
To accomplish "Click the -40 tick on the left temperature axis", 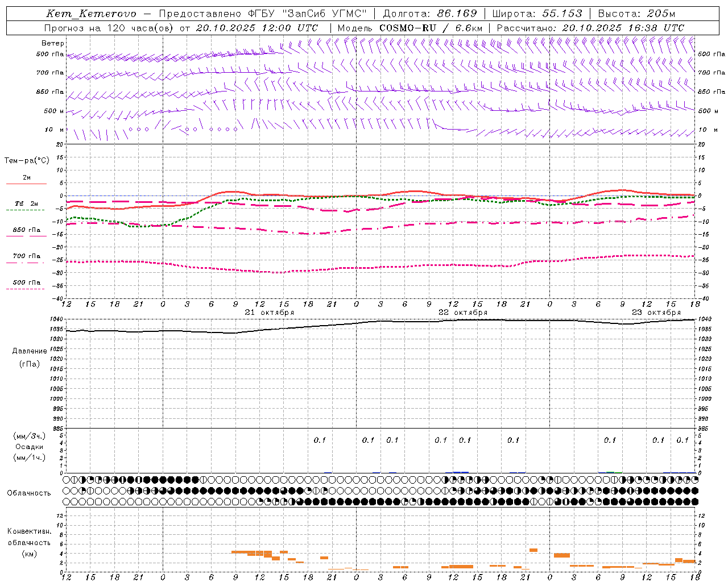I will tap(59, 298).
